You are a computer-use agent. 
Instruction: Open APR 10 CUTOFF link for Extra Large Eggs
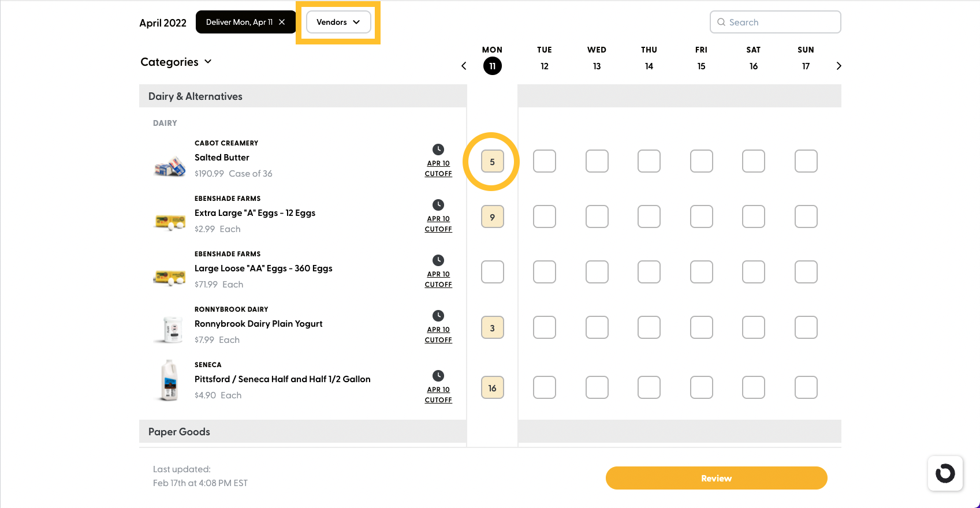tap(438, 224)
